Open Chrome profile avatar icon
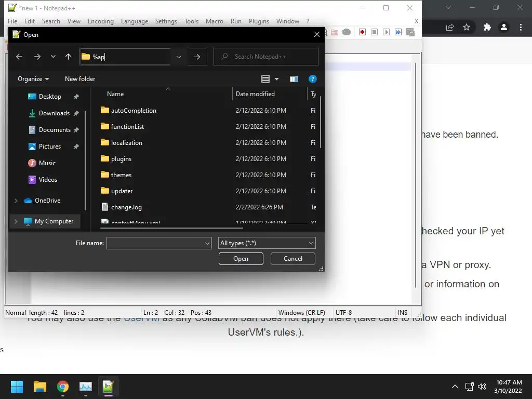Image resolution: width=532 pixels, height=399 pixels. 504,27
